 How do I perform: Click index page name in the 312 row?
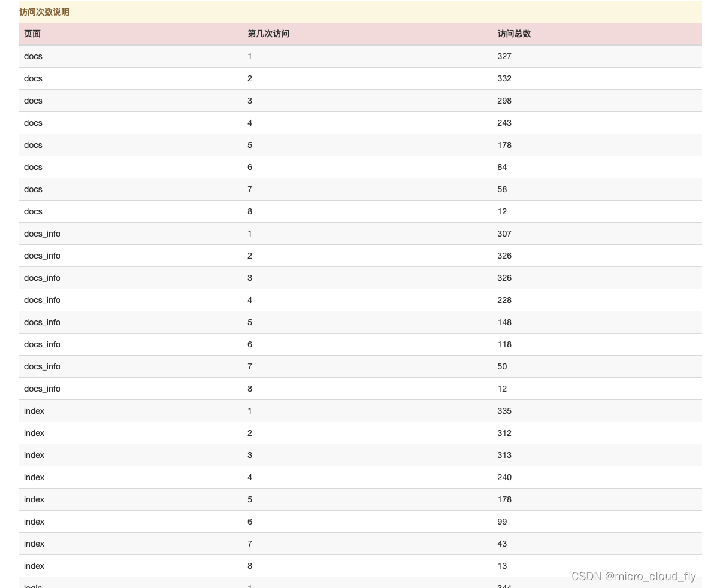coord(34,433)
